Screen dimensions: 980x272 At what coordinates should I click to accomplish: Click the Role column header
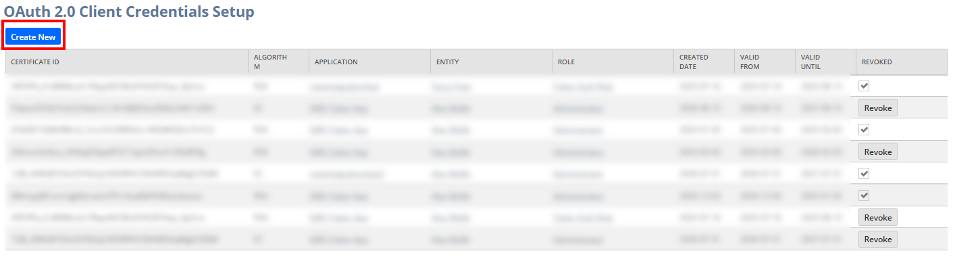coord(613,62)
